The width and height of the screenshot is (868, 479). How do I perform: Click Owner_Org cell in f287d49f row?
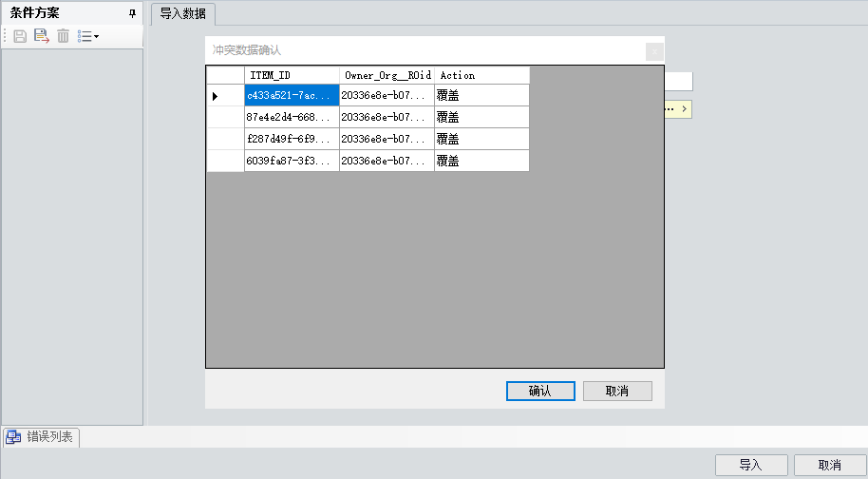click(x=387, y=139)
